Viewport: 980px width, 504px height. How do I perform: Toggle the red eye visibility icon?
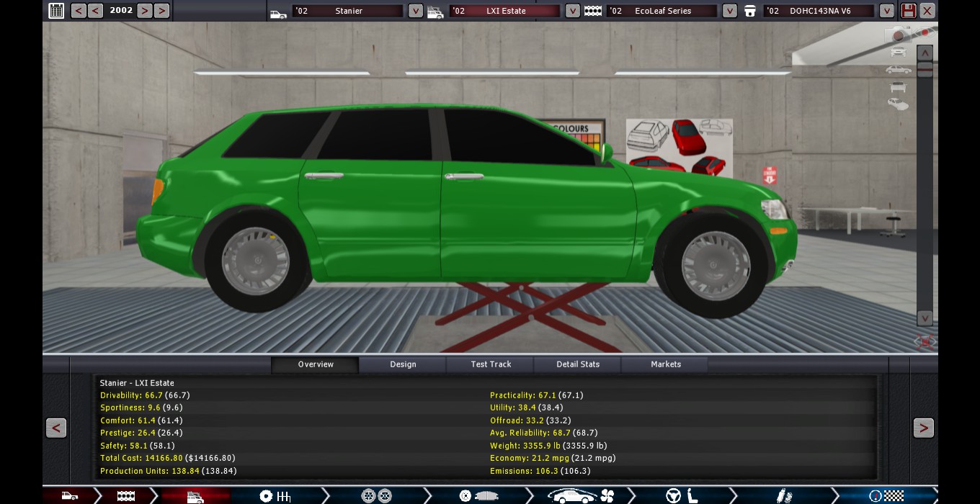[x=923, y=33]
